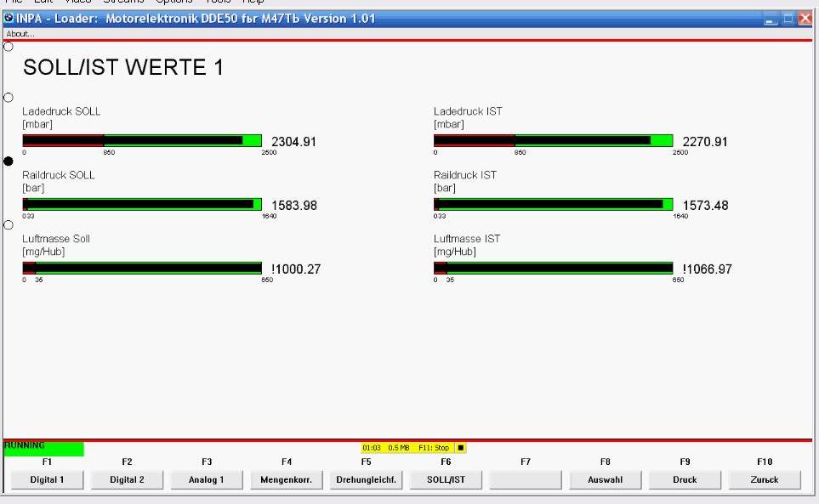Click the F8 key label
The image size is (819, 504).
[606, 462]
